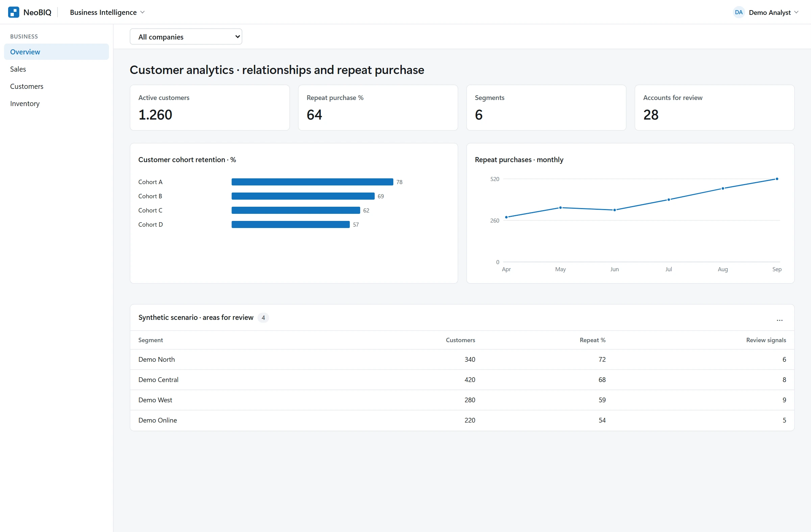Select the Demo North row
Image resolution: width=811 pixels, height=532 pixels.
(x=462, y=360)
